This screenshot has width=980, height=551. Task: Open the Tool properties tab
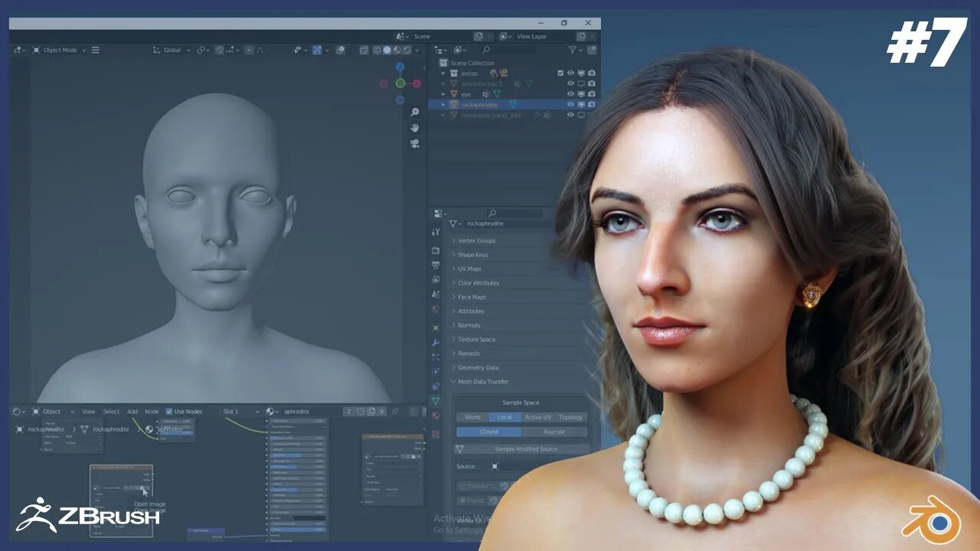436,231
